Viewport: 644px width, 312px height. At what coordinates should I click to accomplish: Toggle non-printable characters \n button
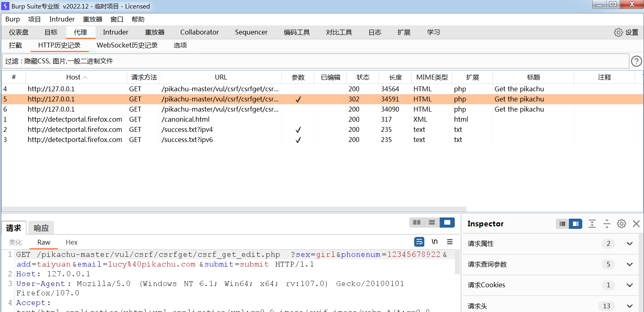tap(434, 242)
